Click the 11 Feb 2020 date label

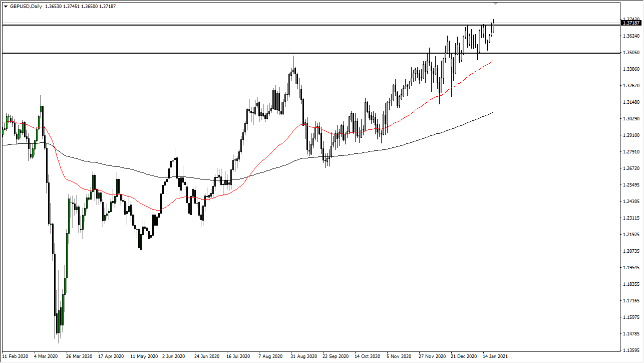coord(16,355)
